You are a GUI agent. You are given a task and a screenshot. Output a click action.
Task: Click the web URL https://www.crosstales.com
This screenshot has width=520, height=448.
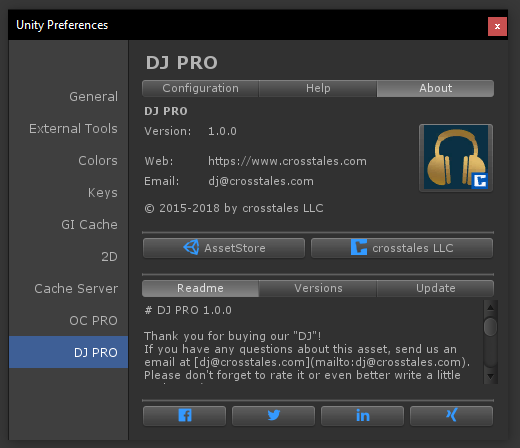point(287,161)
